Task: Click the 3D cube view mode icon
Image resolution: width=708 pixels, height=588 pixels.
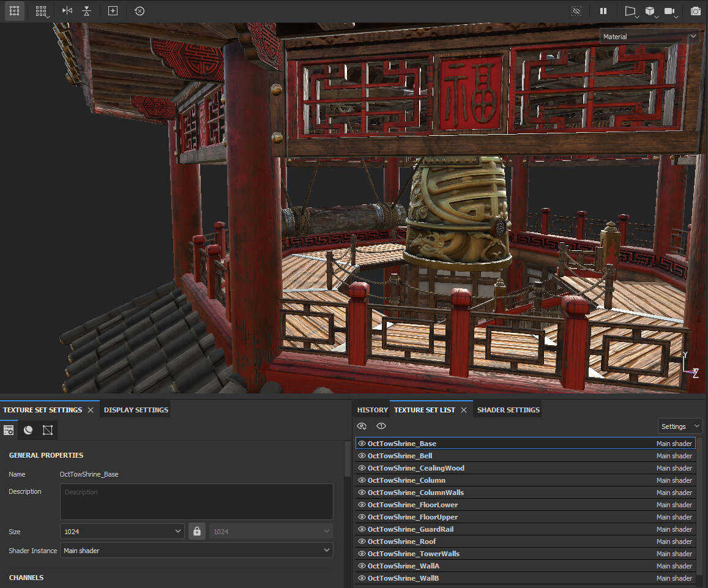Action: [650, 11]
